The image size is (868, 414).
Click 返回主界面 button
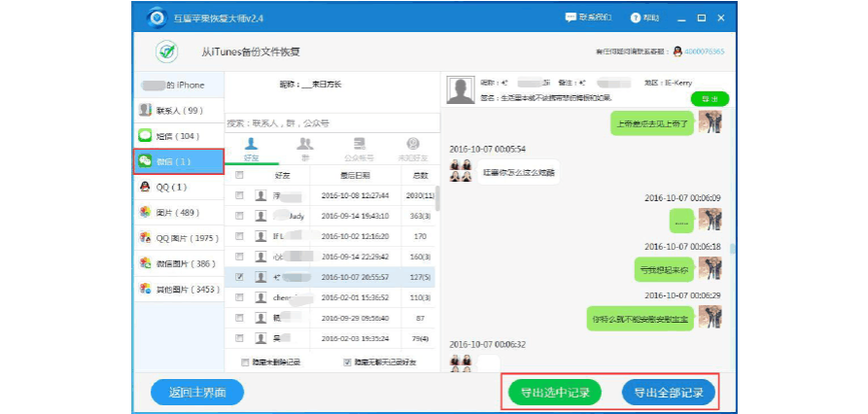tap(197, 393)
